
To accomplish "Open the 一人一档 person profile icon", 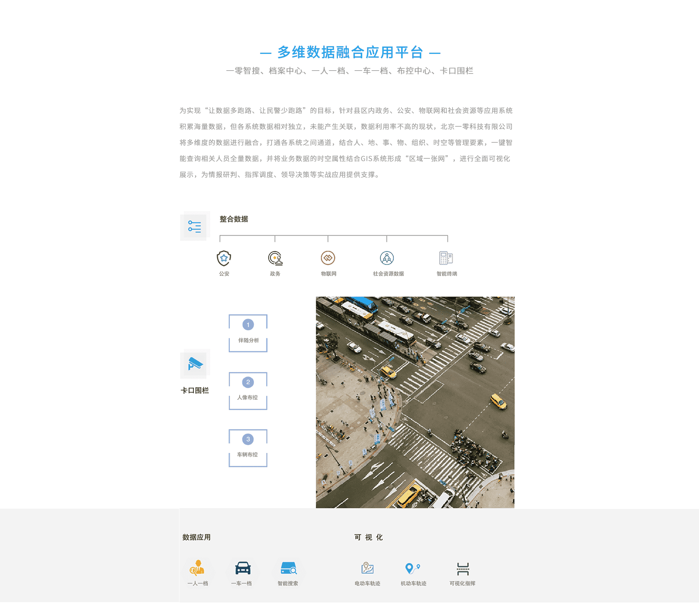I will (197, 568).
